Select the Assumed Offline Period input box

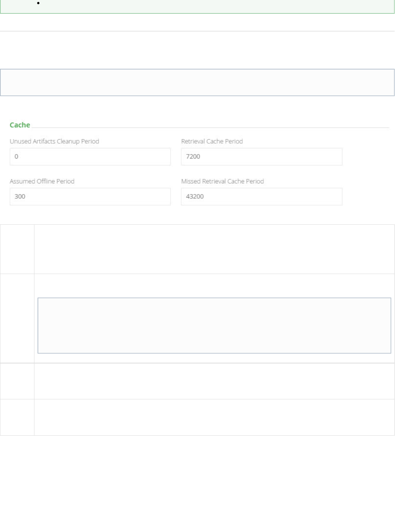coord(90,196)
